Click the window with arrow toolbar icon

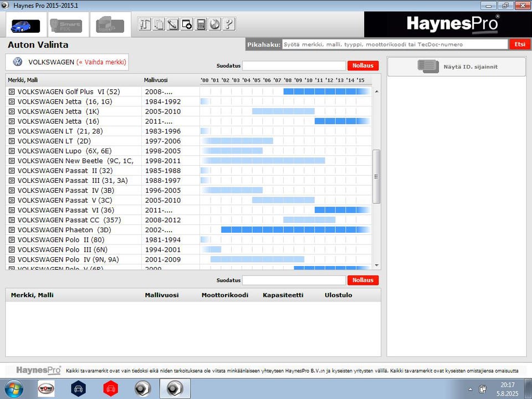[x=187, y=24]
